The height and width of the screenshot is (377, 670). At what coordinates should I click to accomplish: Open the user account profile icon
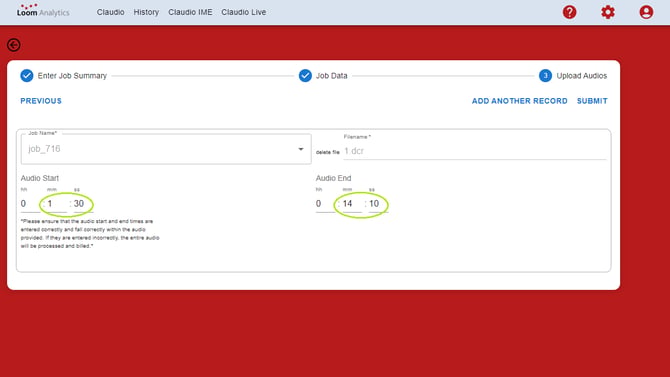(x=646, y=12)
